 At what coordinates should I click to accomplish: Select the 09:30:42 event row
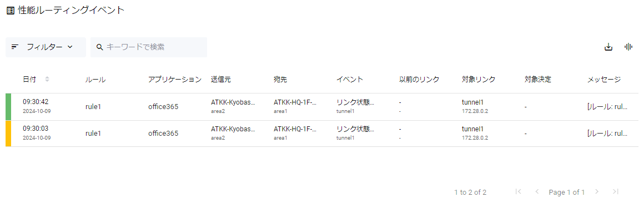(322, 107)
